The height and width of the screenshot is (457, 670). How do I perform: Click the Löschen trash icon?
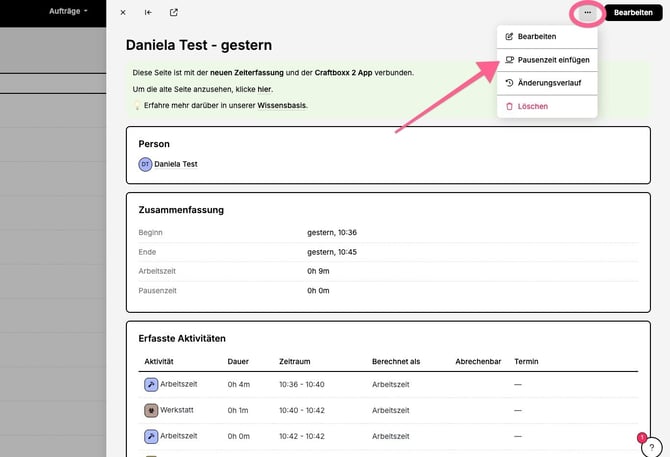click(510, 106)
